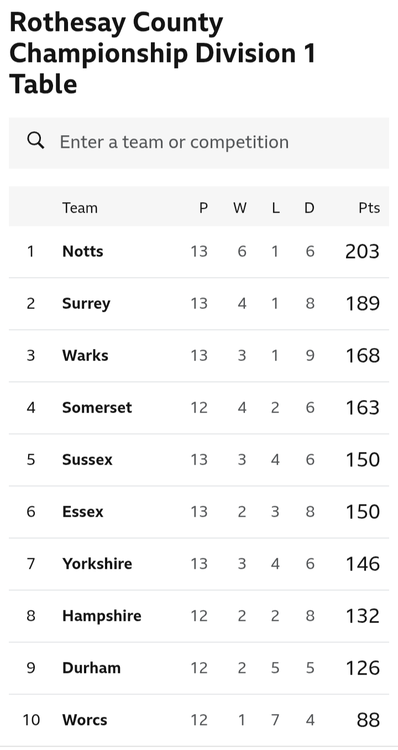Click the Pts column header
398x750 pixels.
click(369, 208)
